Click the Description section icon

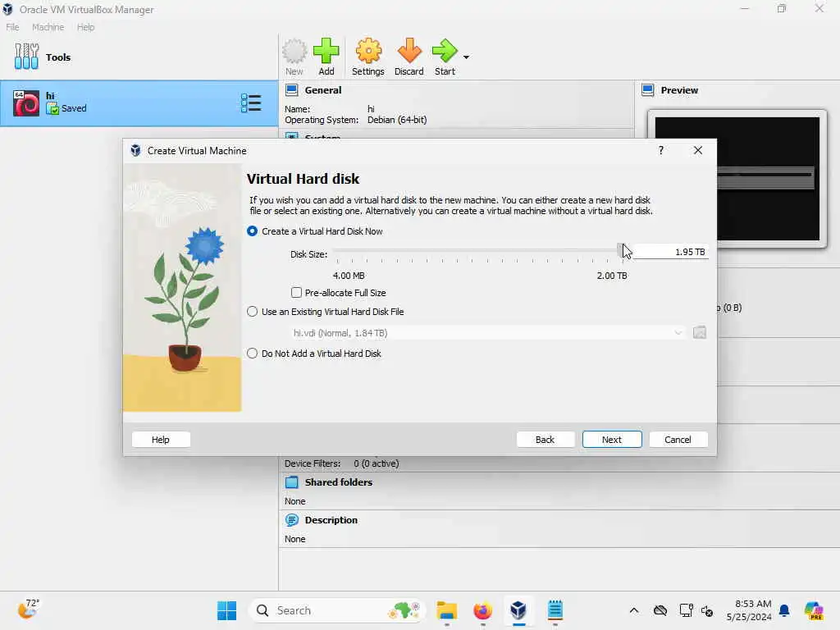click(292, 520)
